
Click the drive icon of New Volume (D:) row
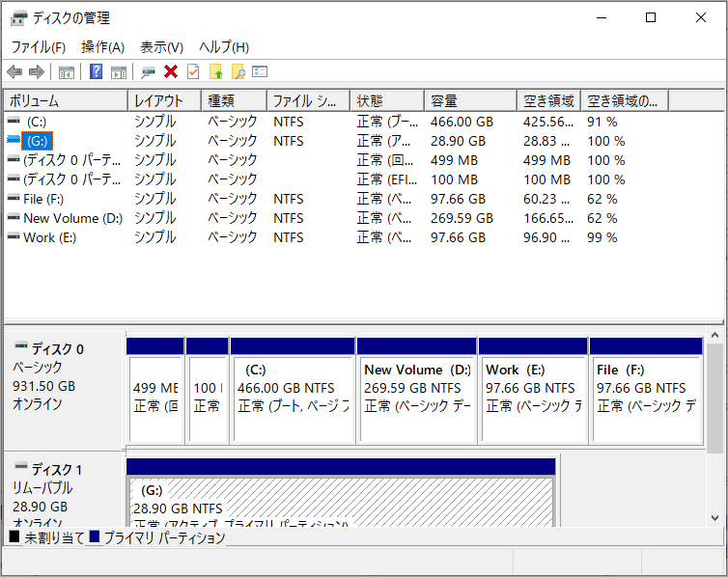(x=14, y=217)
